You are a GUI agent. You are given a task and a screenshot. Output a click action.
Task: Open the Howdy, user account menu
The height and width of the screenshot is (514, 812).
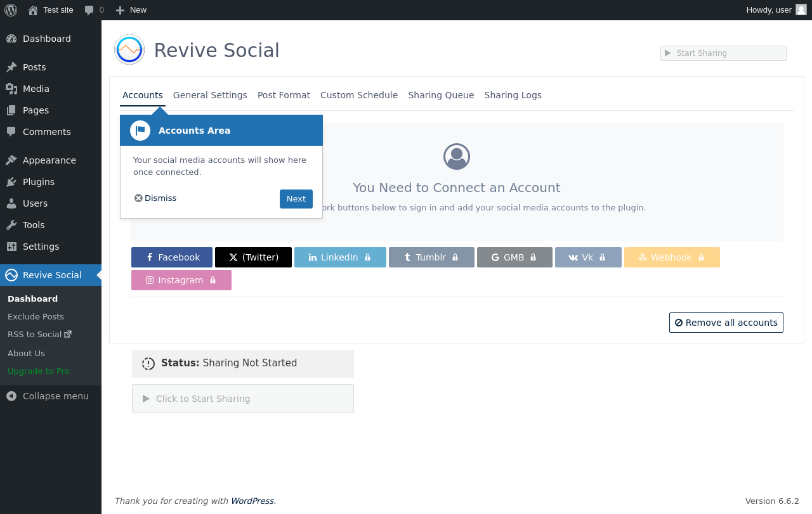pos(768,10)
